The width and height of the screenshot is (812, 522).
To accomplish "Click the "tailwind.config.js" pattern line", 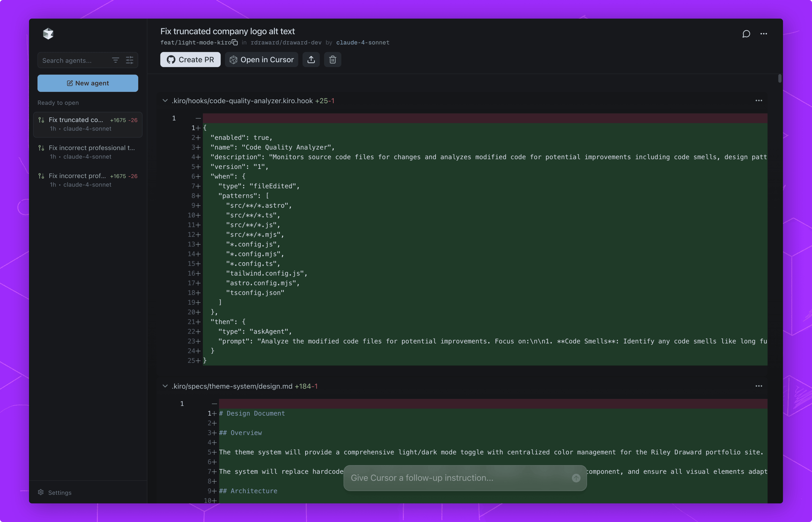I will coord(266,273).
